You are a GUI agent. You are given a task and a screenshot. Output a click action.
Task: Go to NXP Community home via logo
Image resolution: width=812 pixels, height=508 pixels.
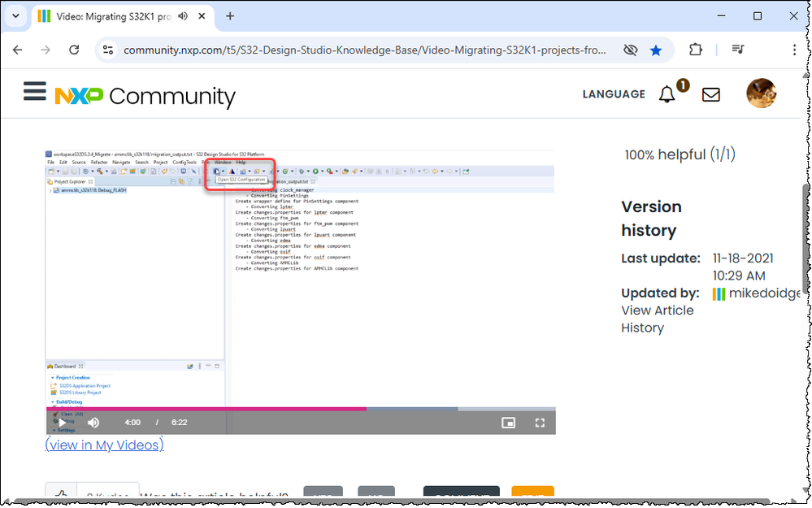[x=145, y=97]
